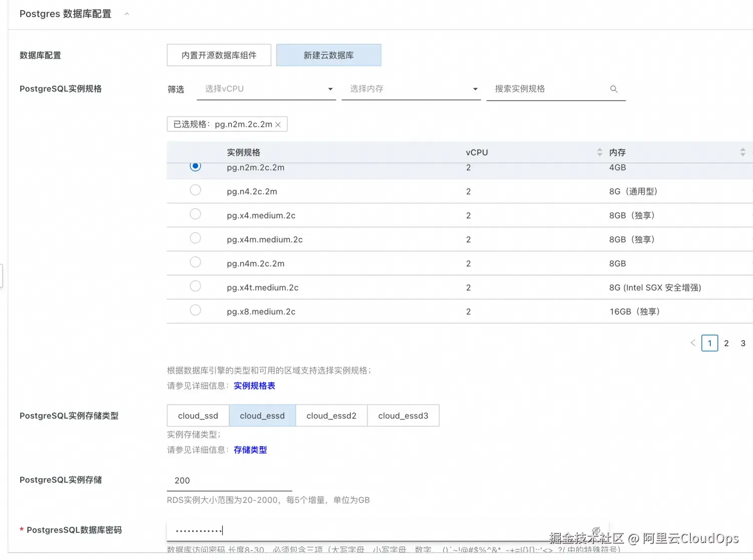This screenshot has height=560, width=753.
Task: Select radio for pg.n2m.2c.2m
Action: click(x=195, y=166)
